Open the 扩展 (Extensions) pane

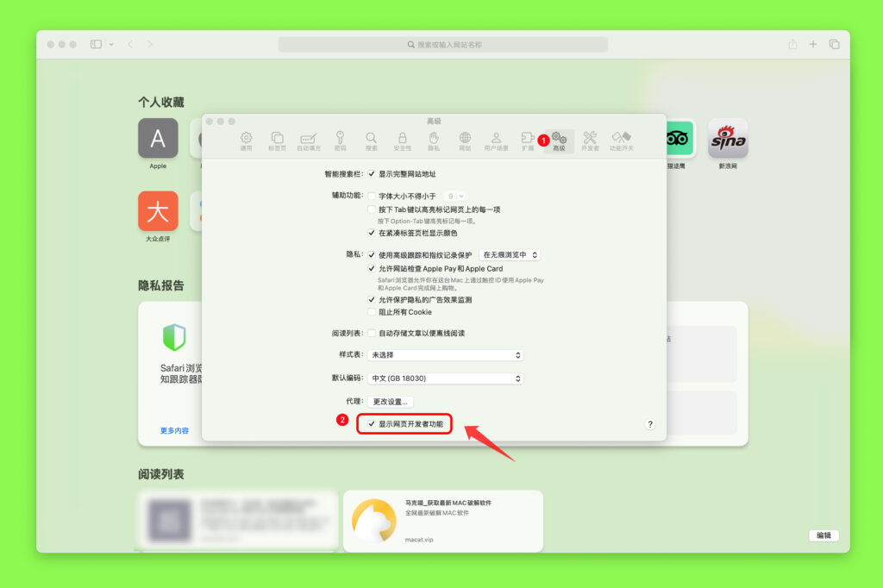click(x=528, y=141)
